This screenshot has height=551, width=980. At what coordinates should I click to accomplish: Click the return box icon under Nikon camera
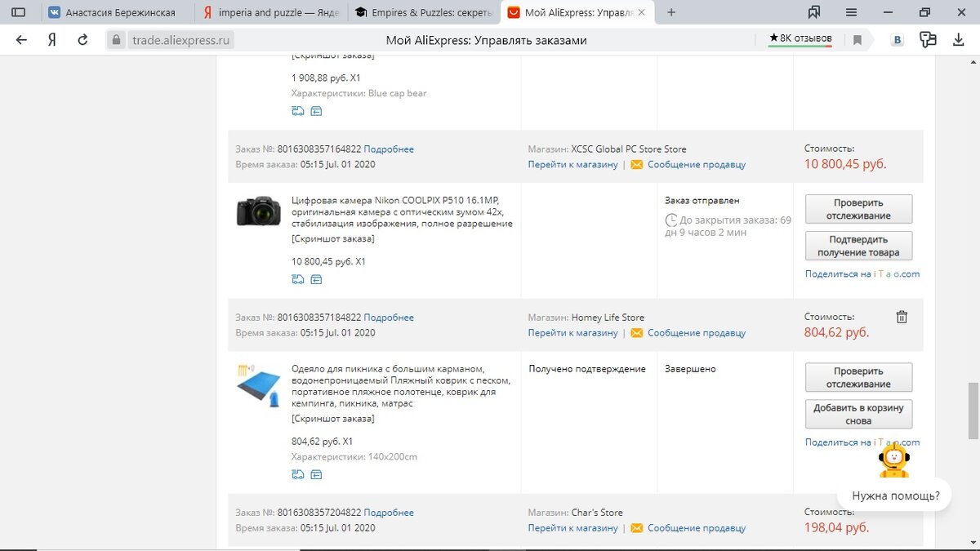point(316,279)
